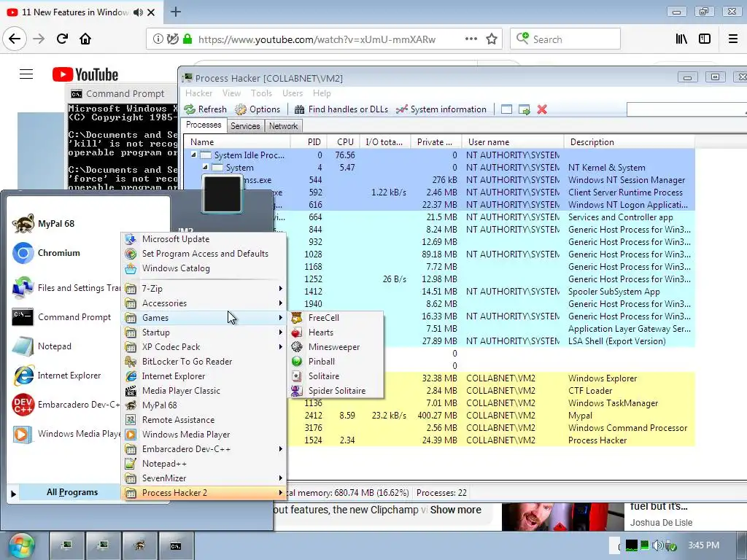This screenshot has width=747, height=560.
Task: Expand the Startup folder
Action: coord(204,332)
